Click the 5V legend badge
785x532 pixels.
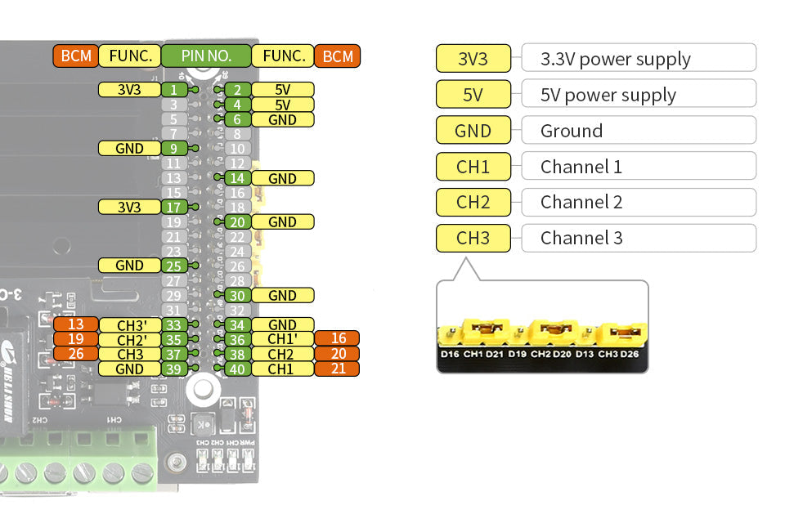pos(473,94)
